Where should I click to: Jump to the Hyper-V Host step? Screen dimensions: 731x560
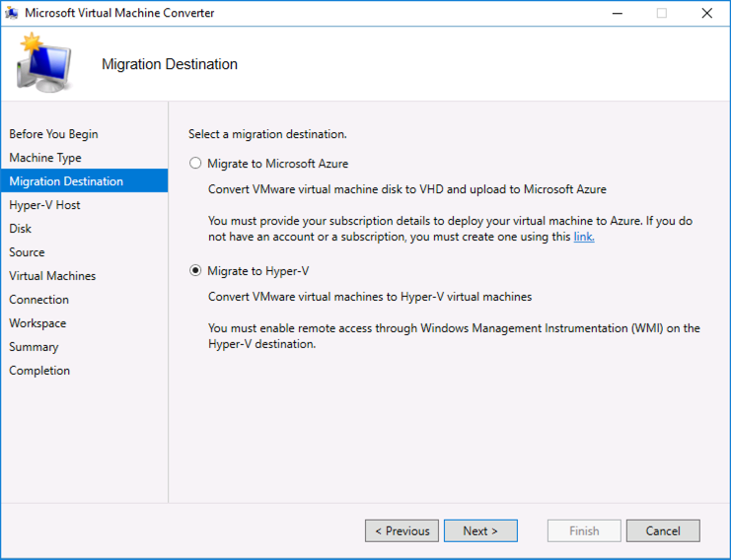(44, 205)
